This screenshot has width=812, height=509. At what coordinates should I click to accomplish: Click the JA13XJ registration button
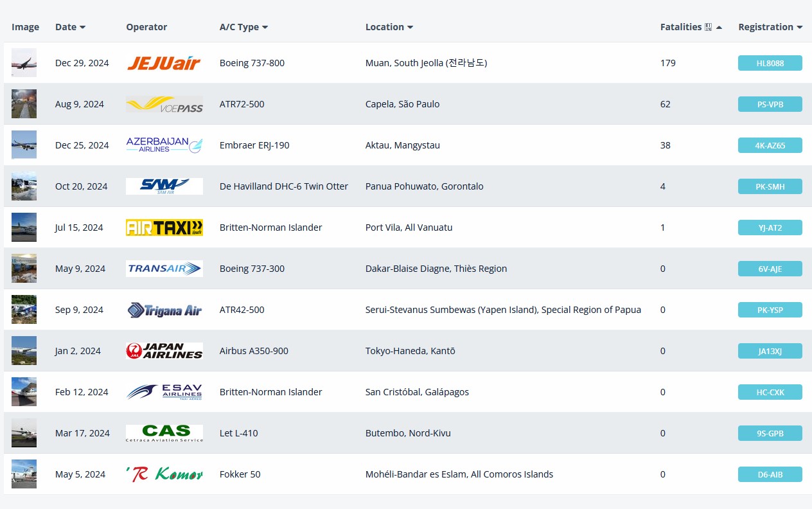click(x=770, y=351)
